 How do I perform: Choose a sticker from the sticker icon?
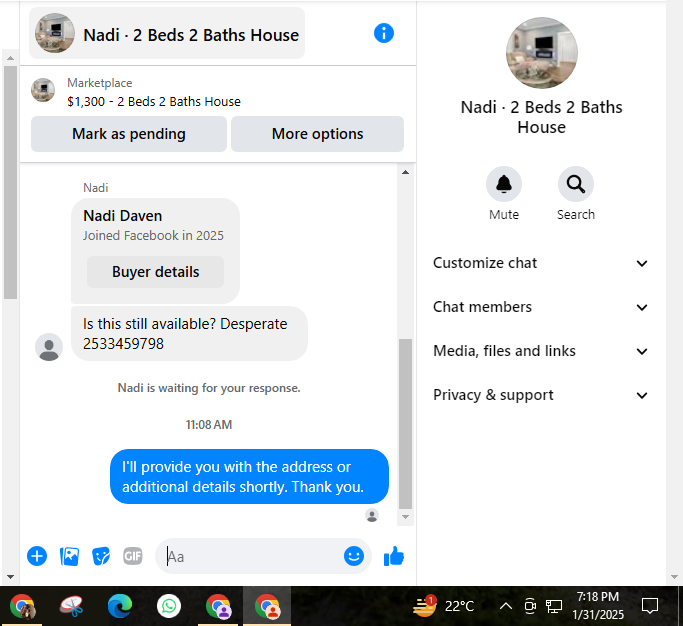pos(101,556)
